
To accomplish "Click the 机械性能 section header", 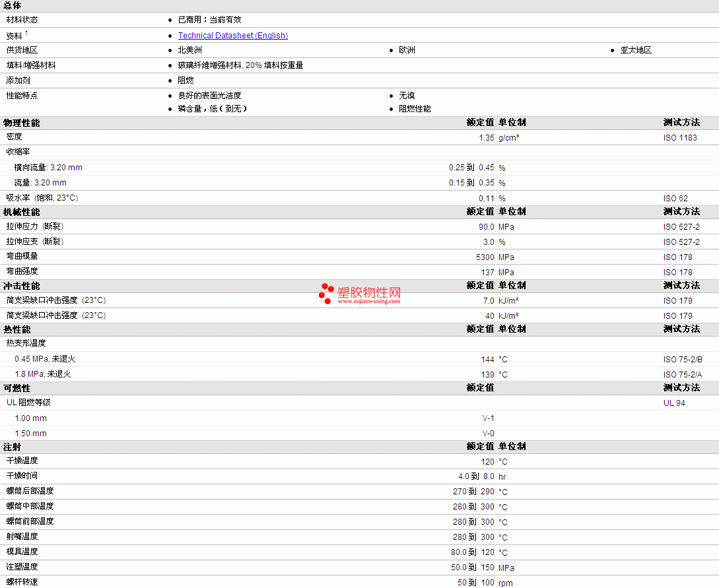I will (22, 212).
